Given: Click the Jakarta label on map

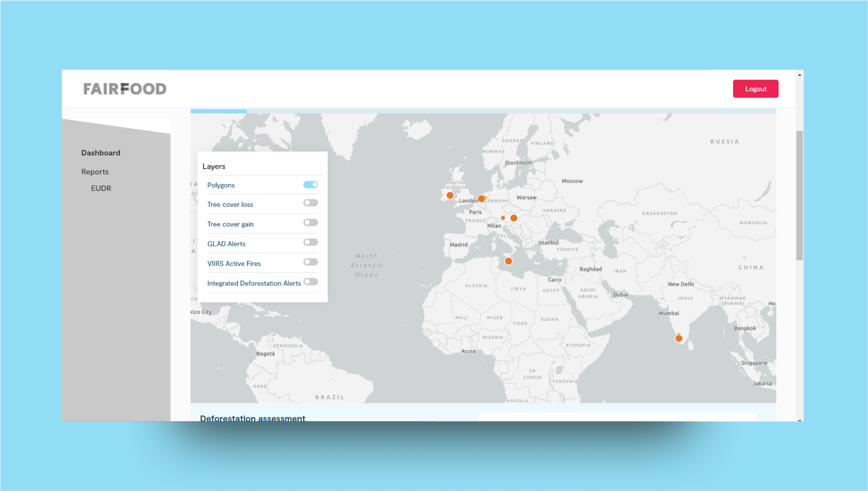Looking at the screenshot, I should [762, 384].
